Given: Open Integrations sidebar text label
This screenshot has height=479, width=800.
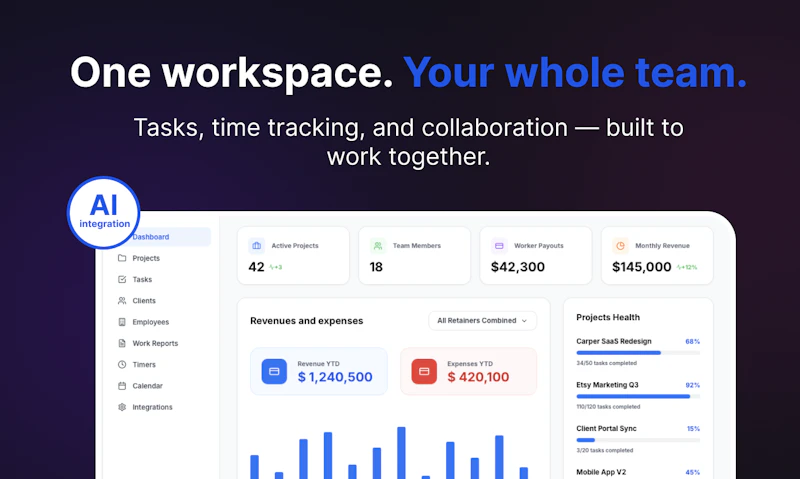Looking at the screenshot, I should click(x=153, y=408).
